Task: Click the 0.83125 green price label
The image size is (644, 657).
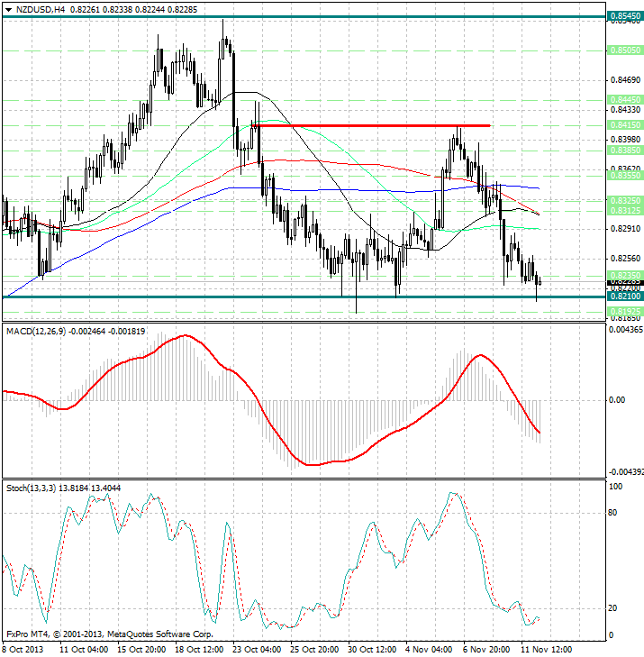Action: 625,210
